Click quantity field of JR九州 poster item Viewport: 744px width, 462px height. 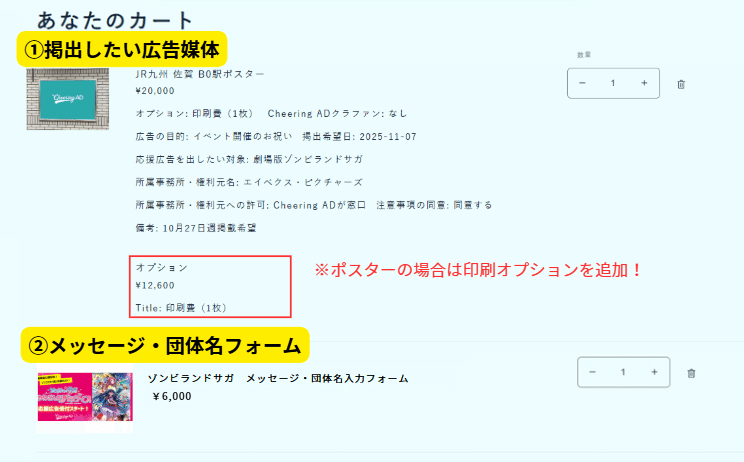click(613, 83)
